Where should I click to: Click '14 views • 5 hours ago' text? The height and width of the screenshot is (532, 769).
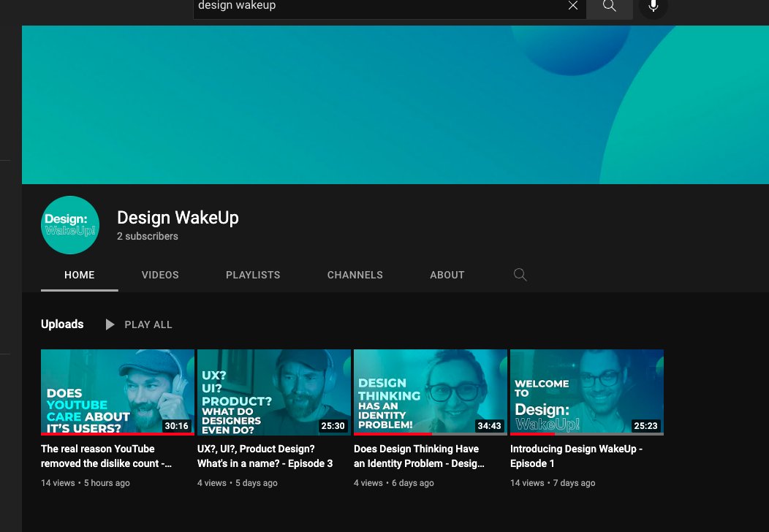86,483
